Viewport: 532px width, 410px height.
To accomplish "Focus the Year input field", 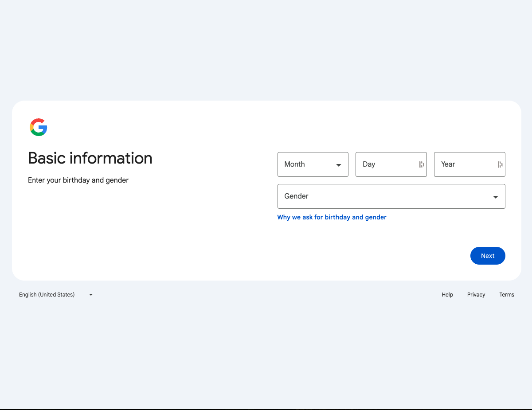I will tap(465, 164).
